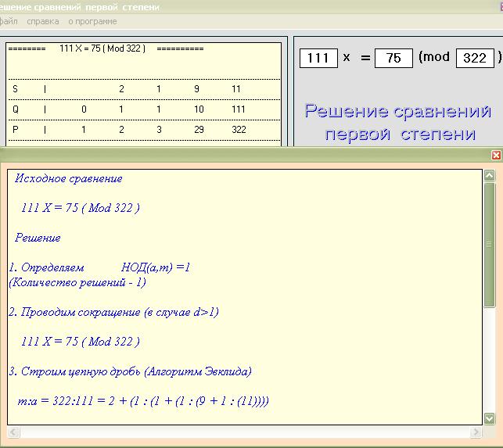Viewport: 503px width, 448px height.
Task: Click the heading 'Исходное сравнение'
Action: 68,178
